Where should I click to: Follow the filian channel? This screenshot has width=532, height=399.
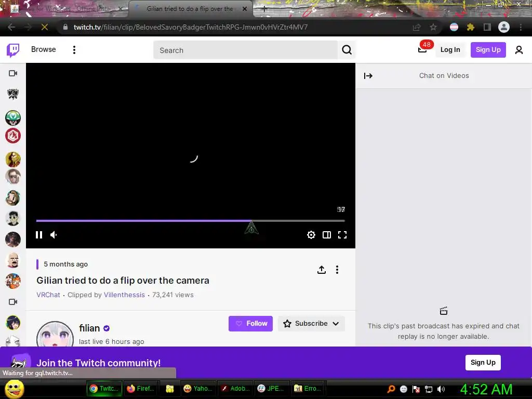pos(250,324)
